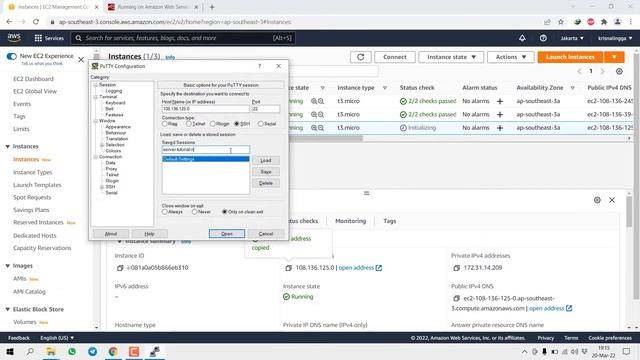Close the instance details pane

pos(612,200)
